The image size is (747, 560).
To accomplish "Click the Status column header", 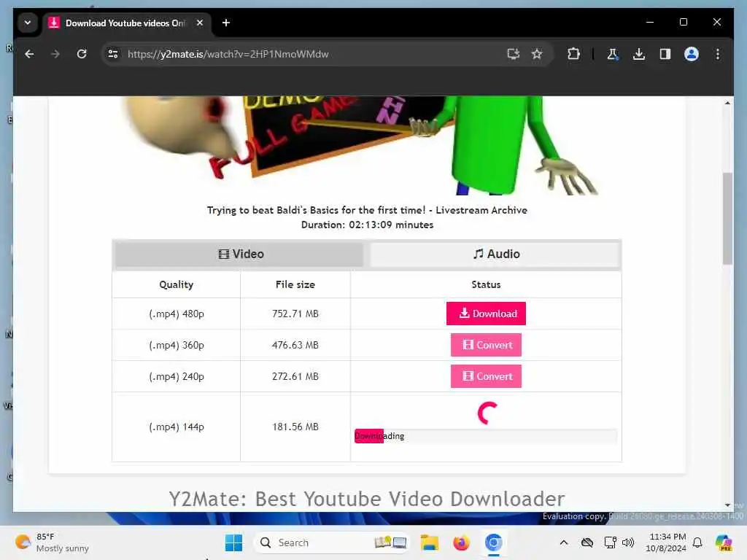I will pos(486,285).
